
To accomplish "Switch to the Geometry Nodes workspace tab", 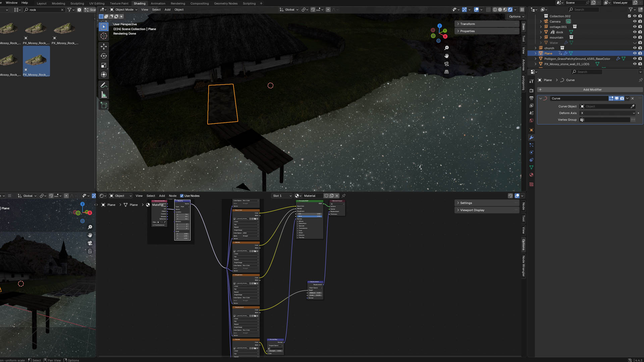I will [225, 3].
